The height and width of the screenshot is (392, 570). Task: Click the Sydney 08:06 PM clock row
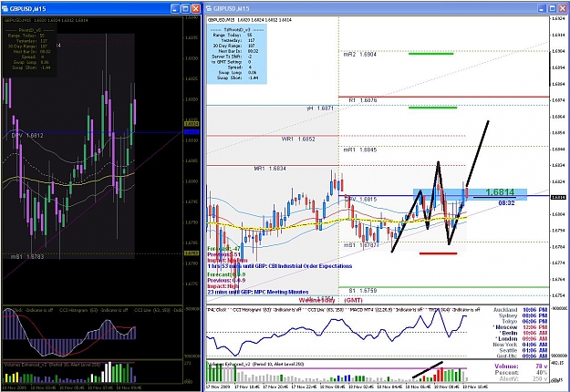click(523, 315)
